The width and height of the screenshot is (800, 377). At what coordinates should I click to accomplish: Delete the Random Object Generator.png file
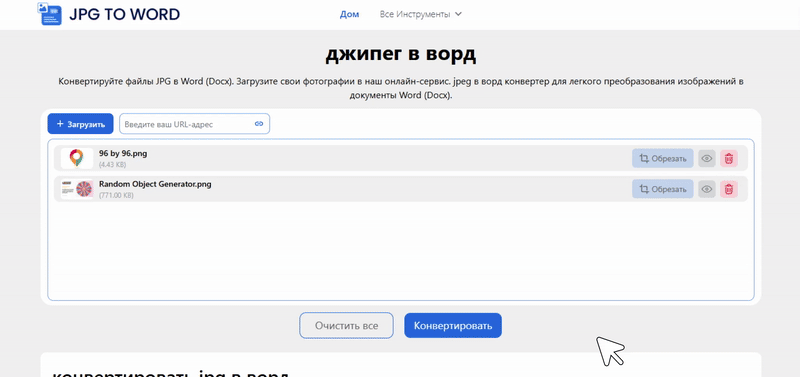click(x=729, y=189)
